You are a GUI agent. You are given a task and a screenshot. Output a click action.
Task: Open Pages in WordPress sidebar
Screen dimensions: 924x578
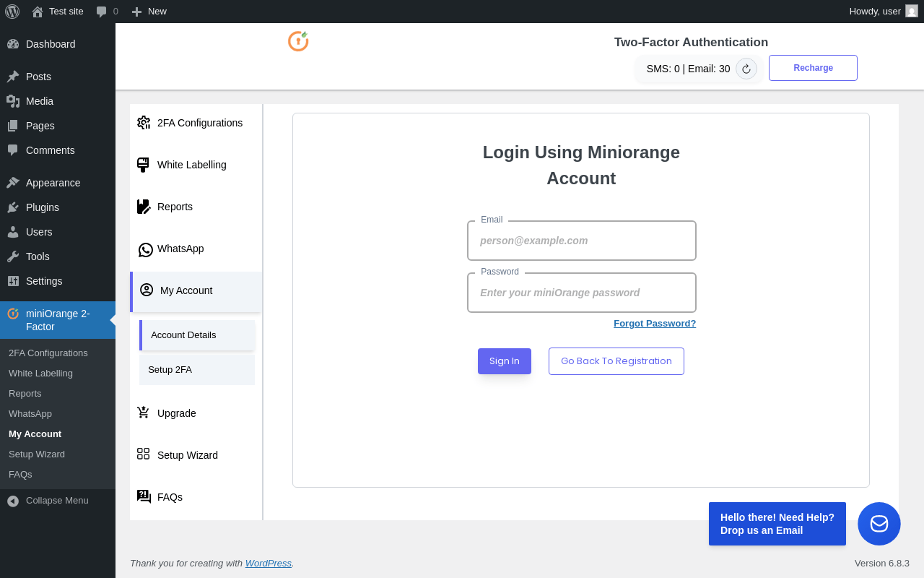[x=58, y=126]
